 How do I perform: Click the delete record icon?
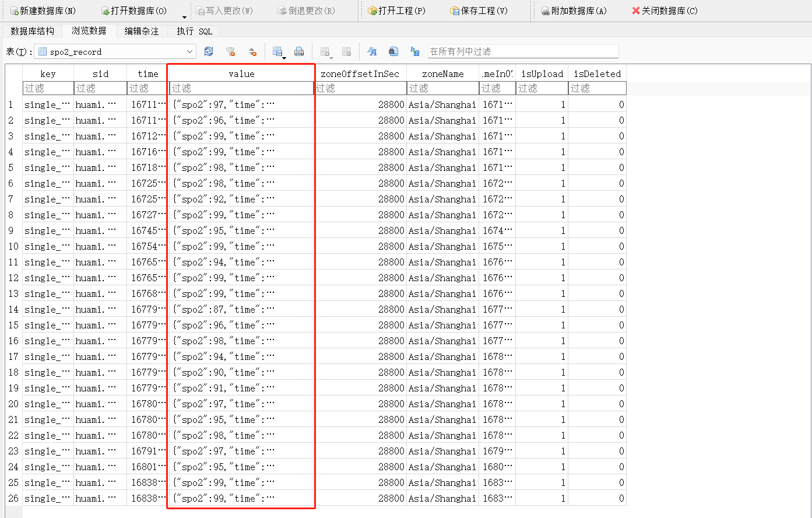(x=346, y=51)
